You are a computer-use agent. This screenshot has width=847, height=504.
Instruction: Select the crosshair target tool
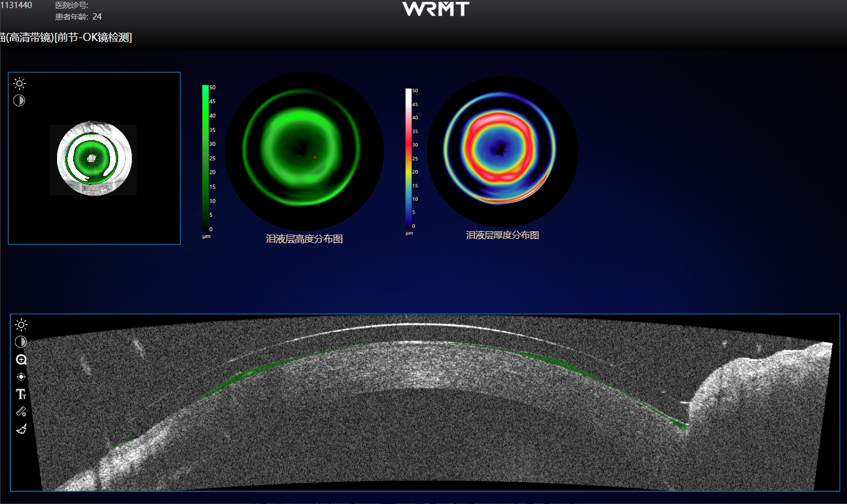click(x=21, y=377)
